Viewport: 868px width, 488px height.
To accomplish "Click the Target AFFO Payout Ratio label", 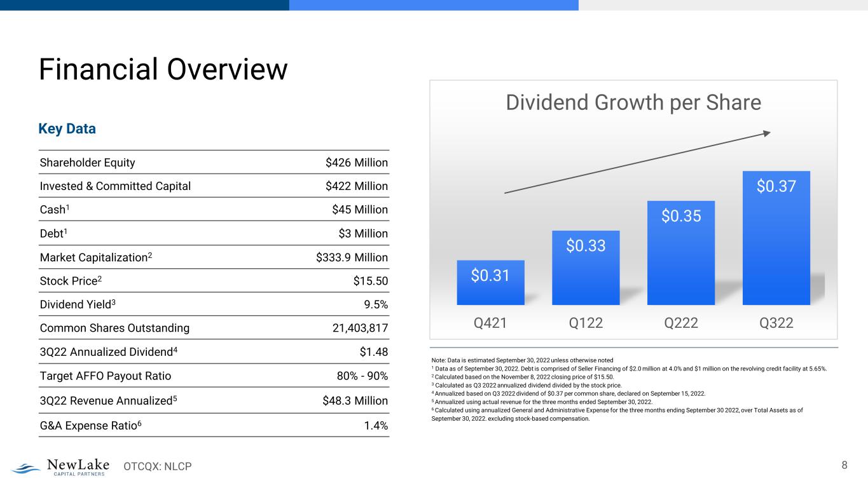I will coord(105,376).
